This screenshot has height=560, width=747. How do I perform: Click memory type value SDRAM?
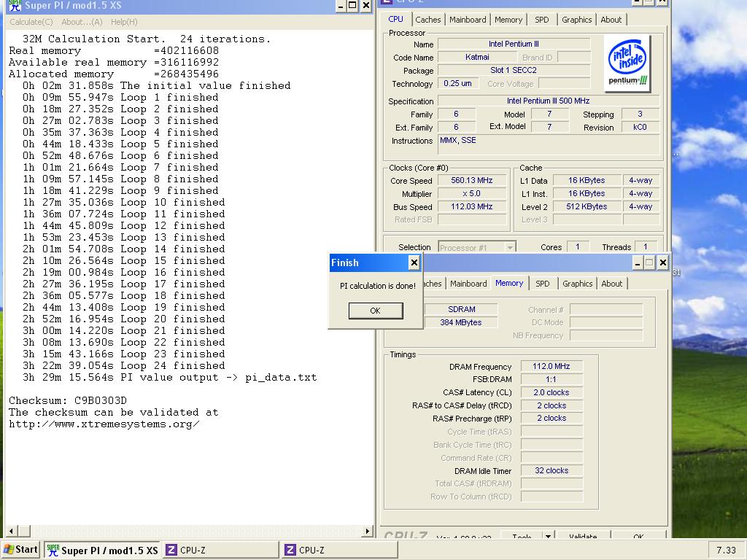[461, 309]
